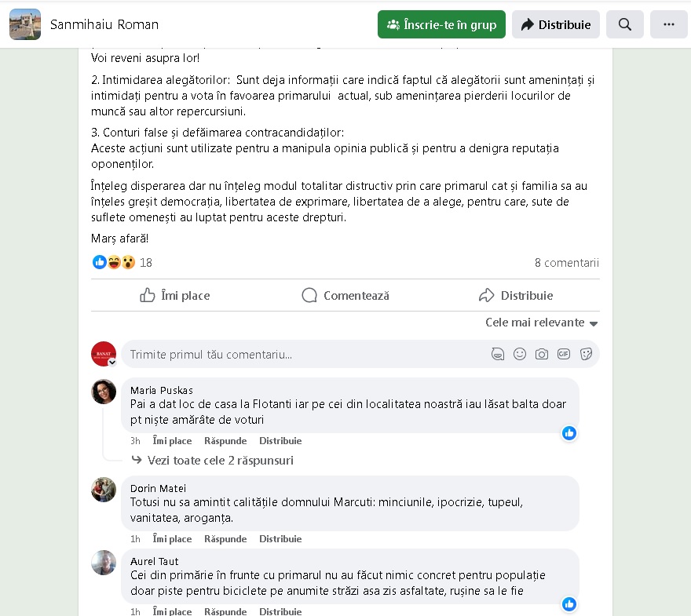Click the top Distribuie button
Viewport: 691px width, 616px height.
556,24
